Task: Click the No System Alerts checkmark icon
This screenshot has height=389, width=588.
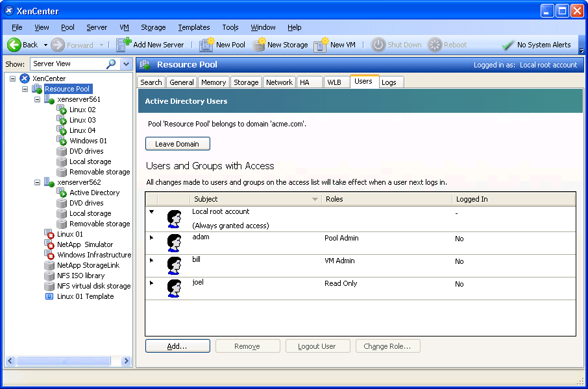Action: click(508, 45)
